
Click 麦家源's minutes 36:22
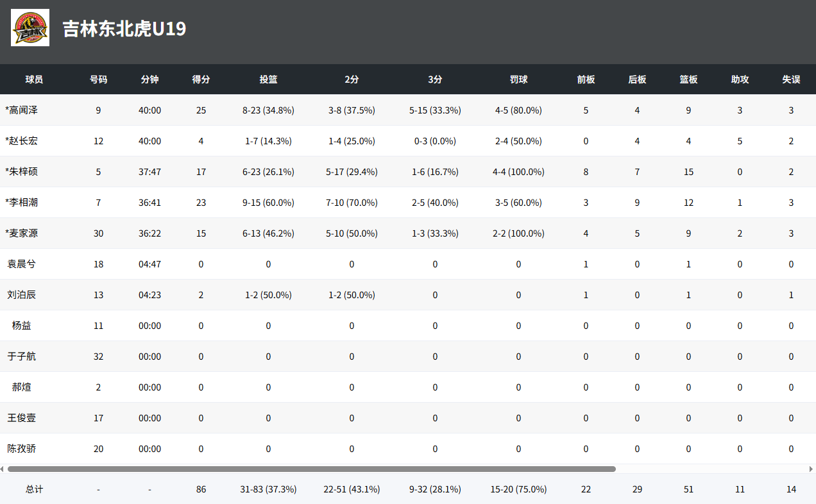pos(149,233)
